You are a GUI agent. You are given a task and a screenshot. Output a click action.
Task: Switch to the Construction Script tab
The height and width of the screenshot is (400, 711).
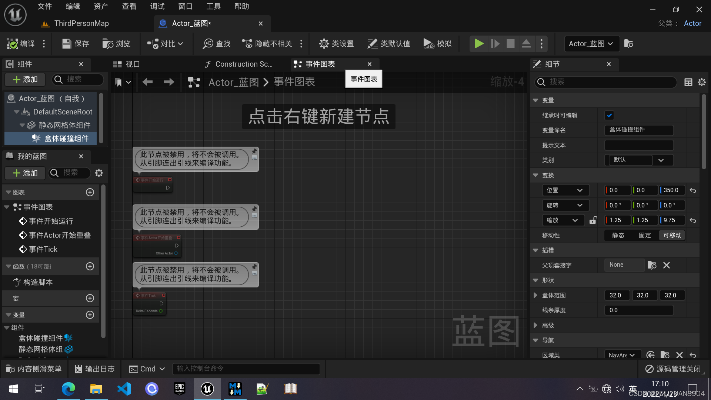[239, 64]
